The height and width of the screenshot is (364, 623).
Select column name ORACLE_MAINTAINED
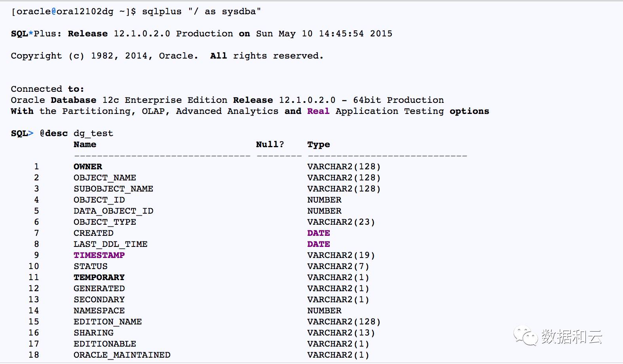[x=122, y=355]
